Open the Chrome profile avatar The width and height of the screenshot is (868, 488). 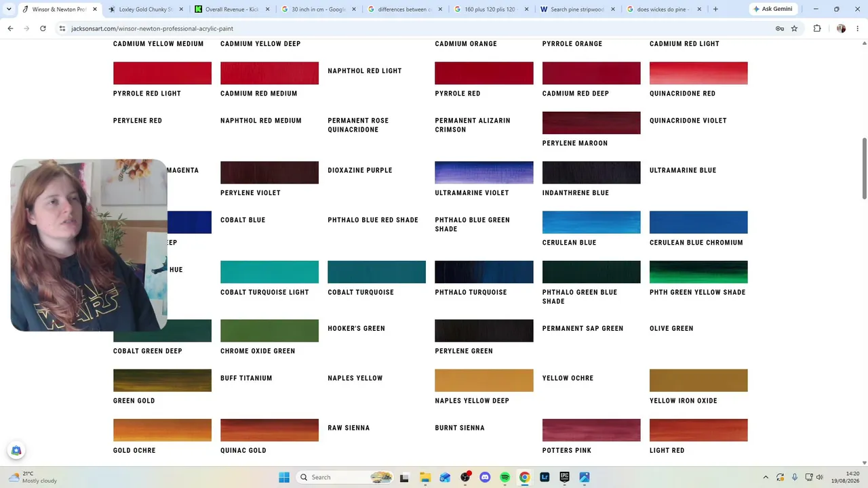point(841,28)
